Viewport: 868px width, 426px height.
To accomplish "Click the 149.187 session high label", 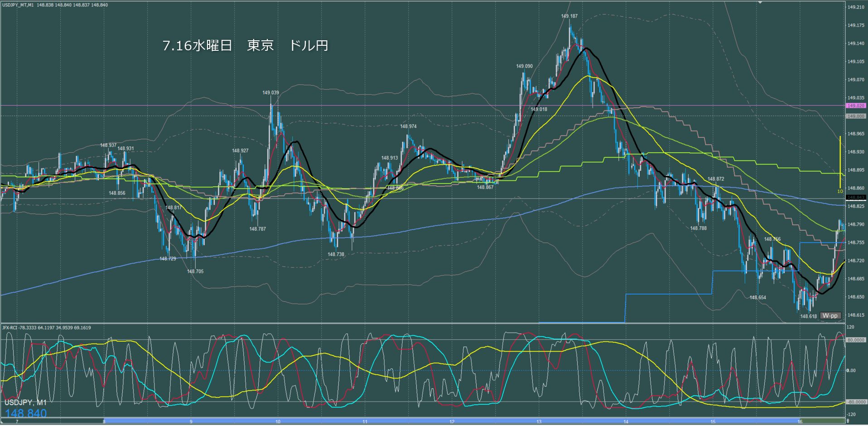I will (569, 16).
